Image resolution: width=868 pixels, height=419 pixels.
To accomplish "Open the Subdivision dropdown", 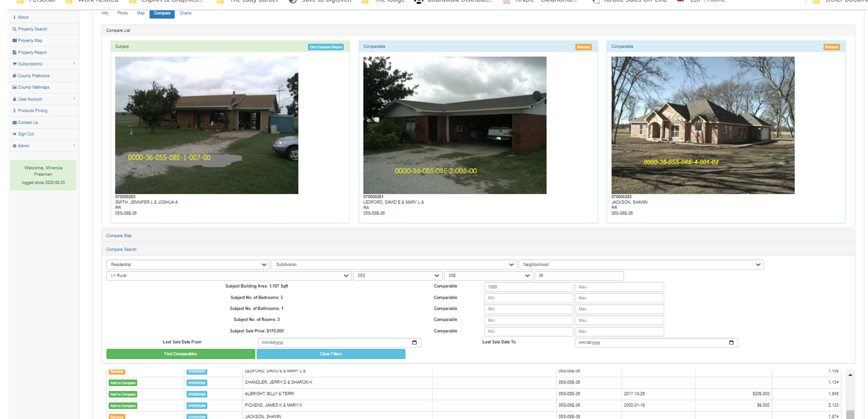I will [394, 265].
